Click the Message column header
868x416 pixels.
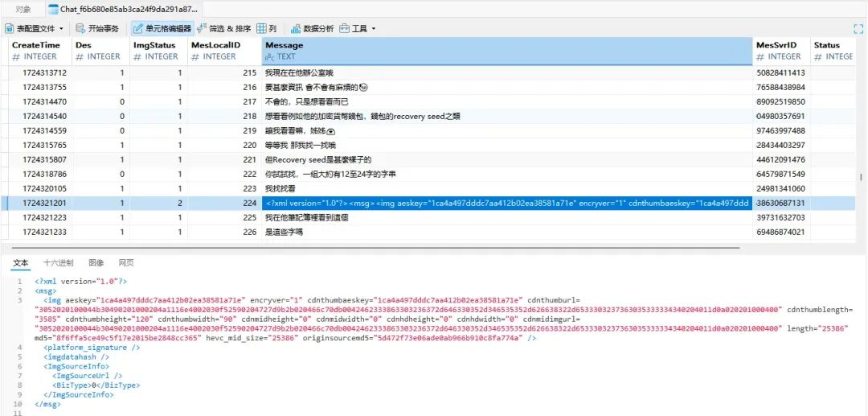tap(507, 51)
